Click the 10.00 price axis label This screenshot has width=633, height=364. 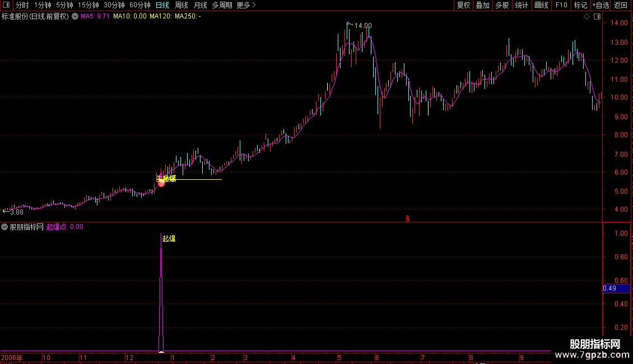point(619,97)
